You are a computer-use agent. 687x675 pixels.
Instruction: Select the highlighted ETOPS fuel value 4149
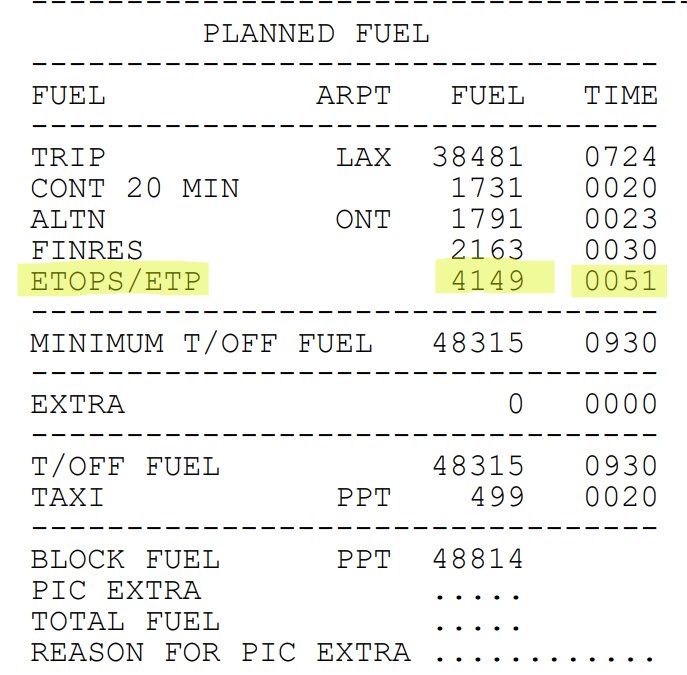pos(488,280)
